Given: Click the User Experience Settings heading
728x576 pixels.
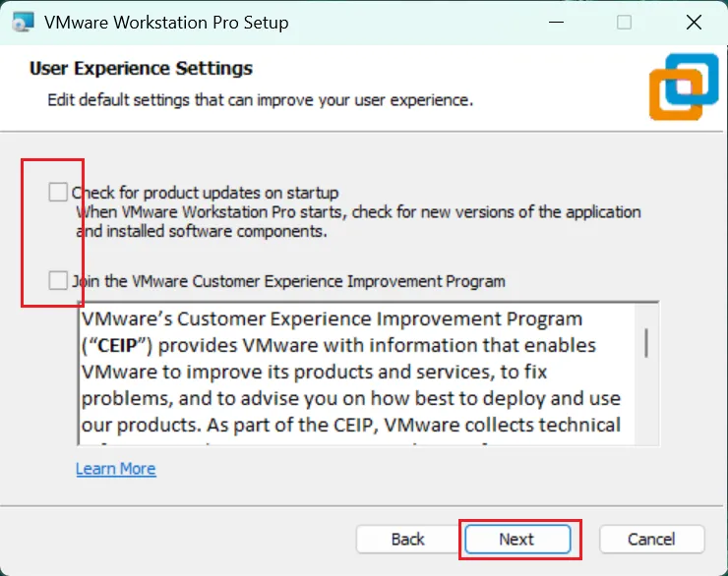Looking at the screenshot, I should click(141, 68).
